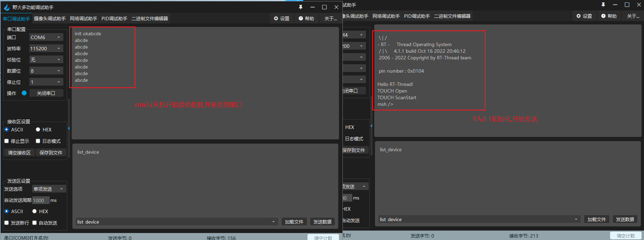Switch to 网络调试助手 tab in left window
This screenshot has width=644, height=240.
pyautogui.click(x=84, y=19)
